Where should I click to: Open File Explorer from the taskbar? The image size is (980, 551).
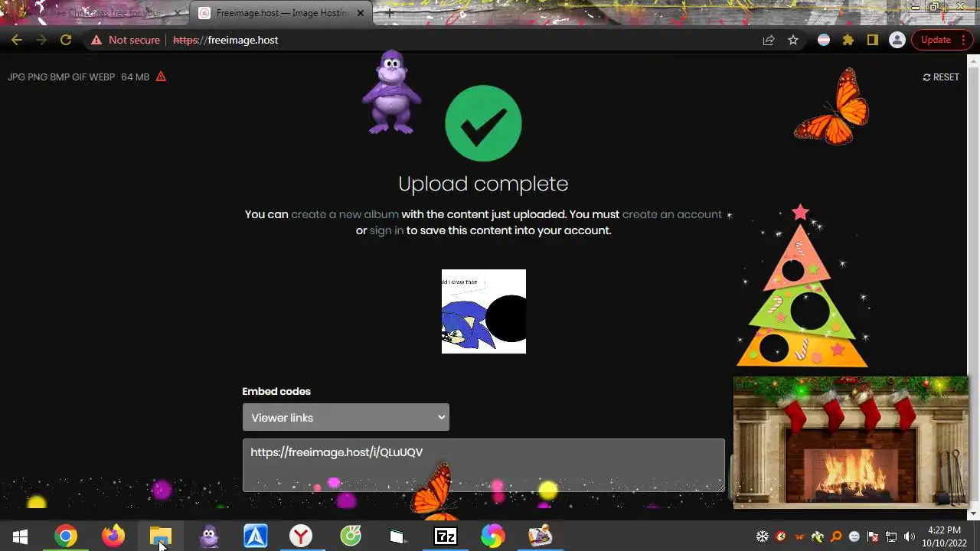(x=161, y=536)
